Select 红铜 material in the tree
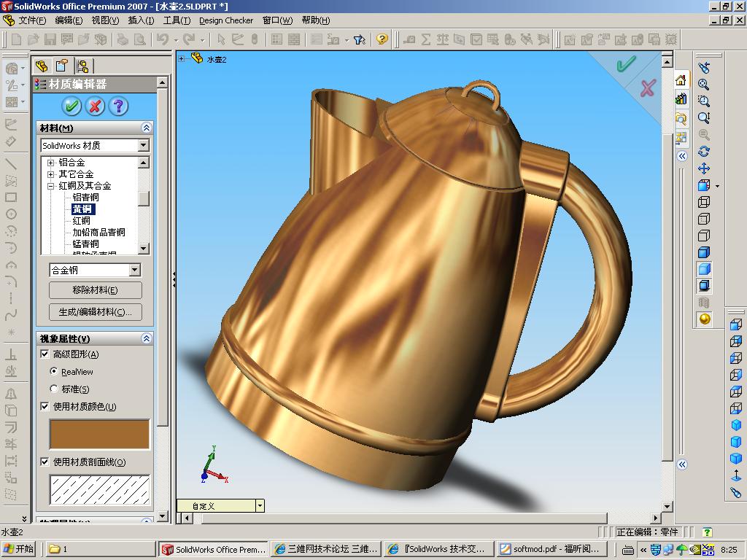The height and width of the screenshot is (560, 747). tap(82, 220)
